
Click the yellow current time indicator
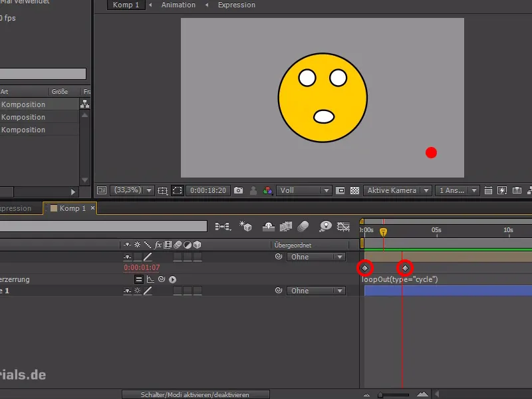pyautogui.click(x=384, y=232)
